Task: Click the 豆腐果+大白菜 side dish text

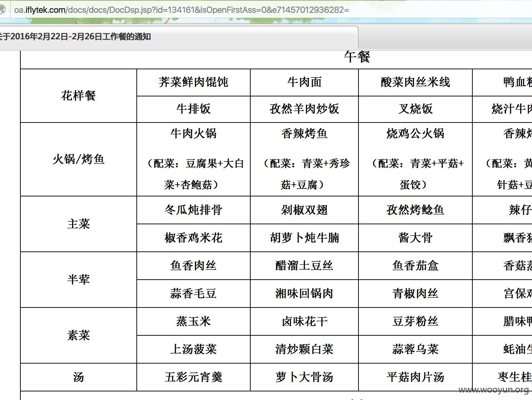Action: tap(196, 174)
